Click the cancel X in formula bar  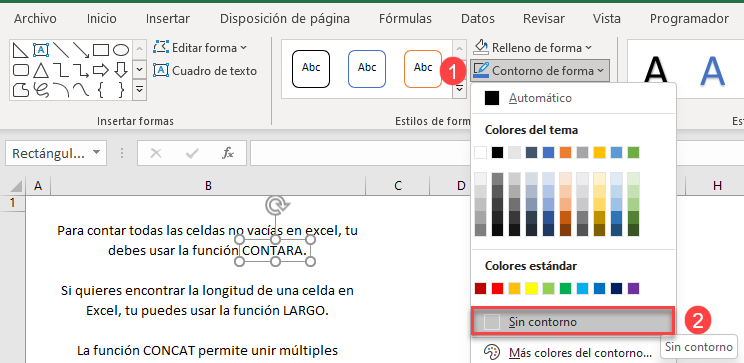pos(156,153)
